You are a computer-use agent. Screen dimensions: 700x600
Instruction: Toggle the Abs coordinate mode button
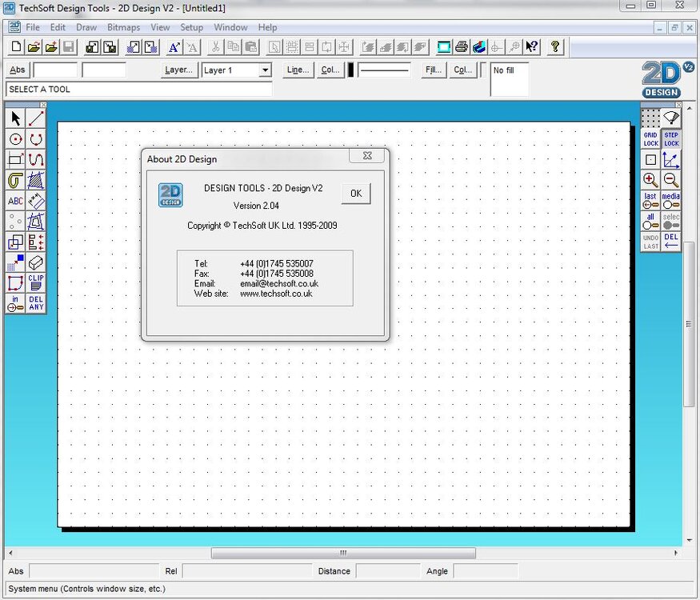18,70
